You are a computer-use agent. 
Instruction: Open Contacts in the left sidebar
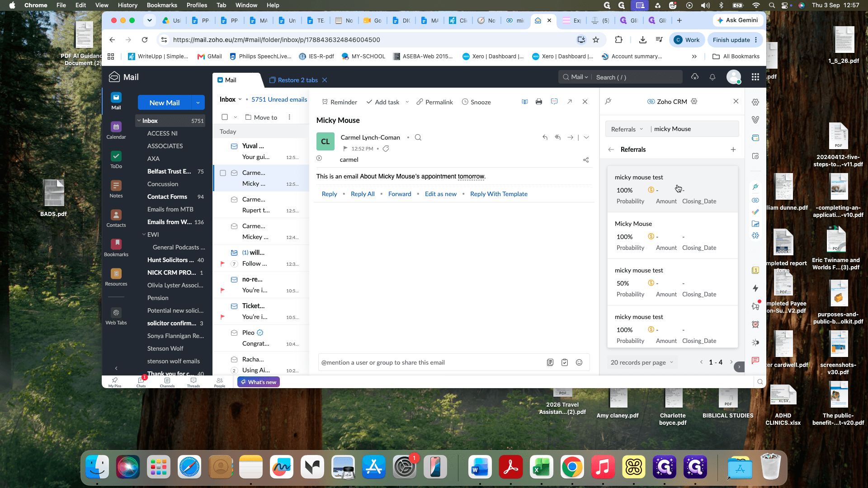pos(116,218)
